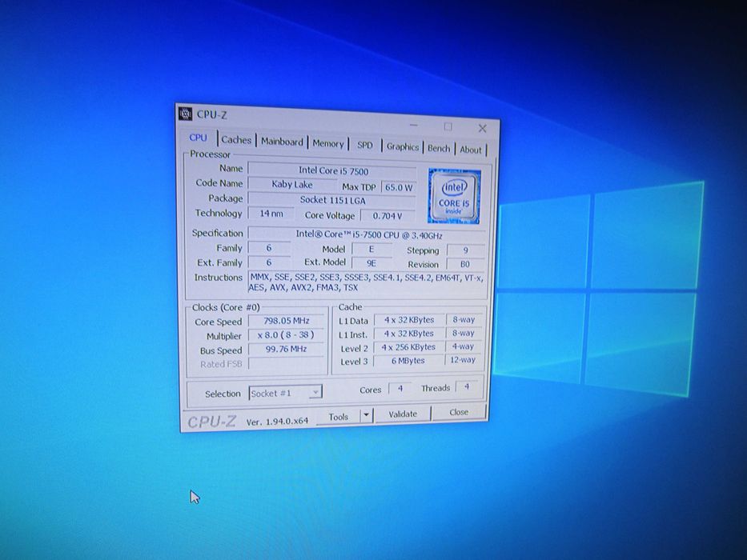Screen dimensions: 747x560
Task: Click the Specification field i5-7500 CPU @ 3.40GHz
Action: click(x=367, y=234)
